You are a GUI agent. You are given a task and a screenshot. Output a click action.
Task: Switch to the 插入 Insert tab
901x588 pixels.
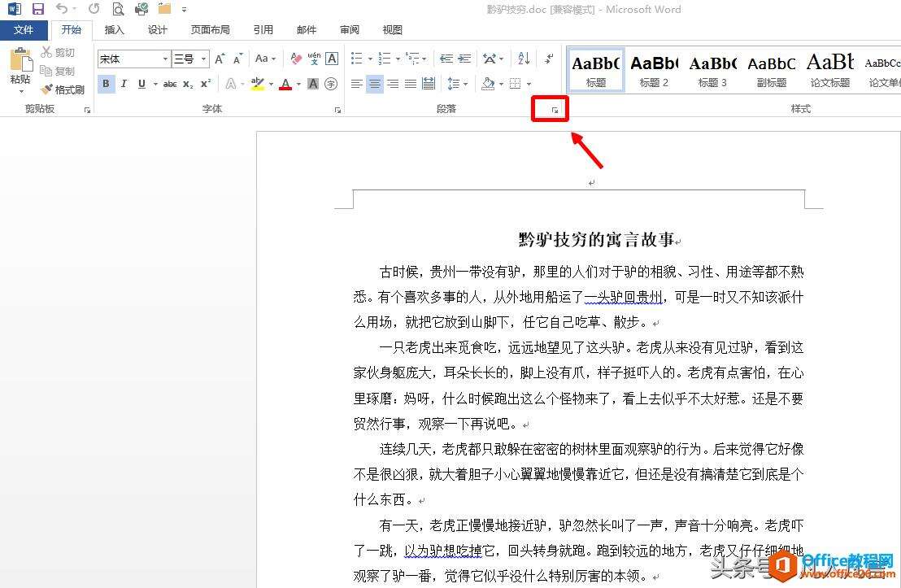pos(114,30)
